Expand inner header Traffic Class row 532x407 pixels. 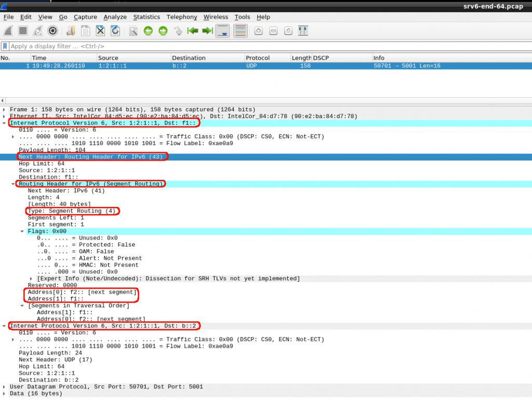click(x=13, y=339)
